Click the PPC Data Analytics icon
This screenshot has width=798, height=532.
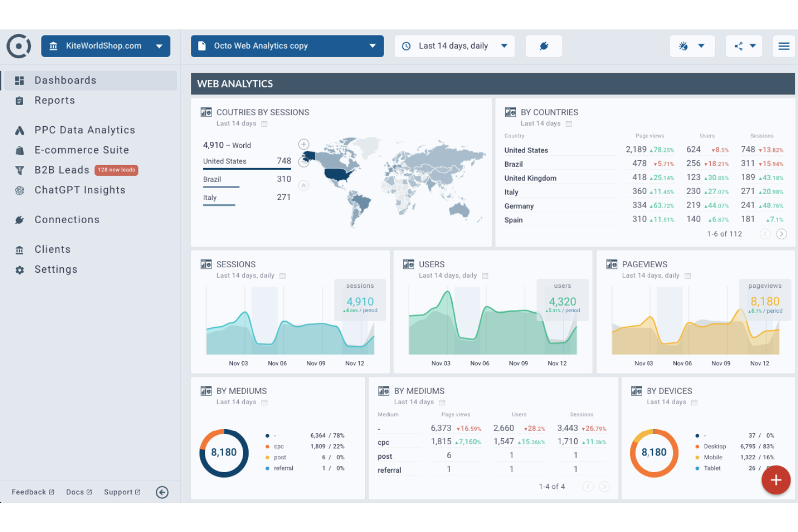tap(19, 130)
